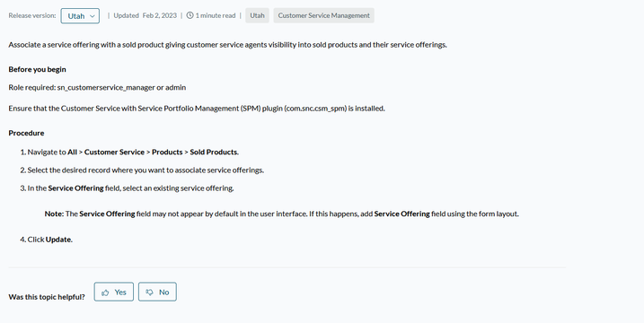Click the No helpful button label
This screenshot has width=644, height=323.
click(x=163, y=292)
